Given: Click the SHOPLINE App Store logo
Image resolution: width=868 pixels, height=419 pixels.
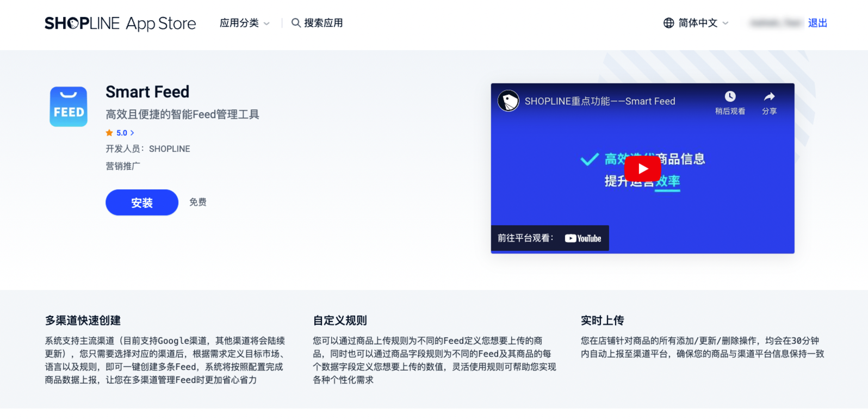Looking at the screenshot, I should (x=120, y=23).
